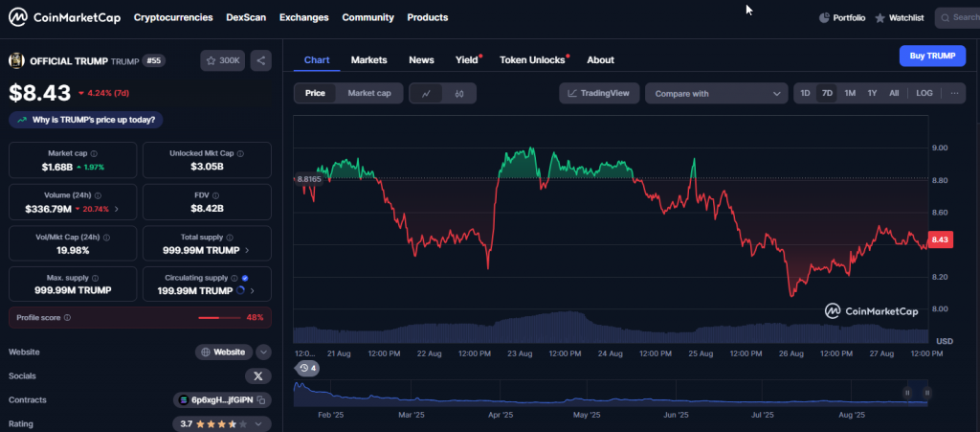Click the Market cap info icon

pos(94,153)
